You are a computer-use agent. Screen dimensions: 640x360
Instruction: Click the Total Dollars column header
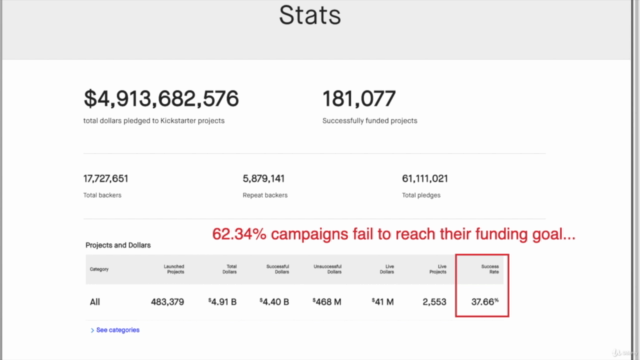(x=229, y=269)
